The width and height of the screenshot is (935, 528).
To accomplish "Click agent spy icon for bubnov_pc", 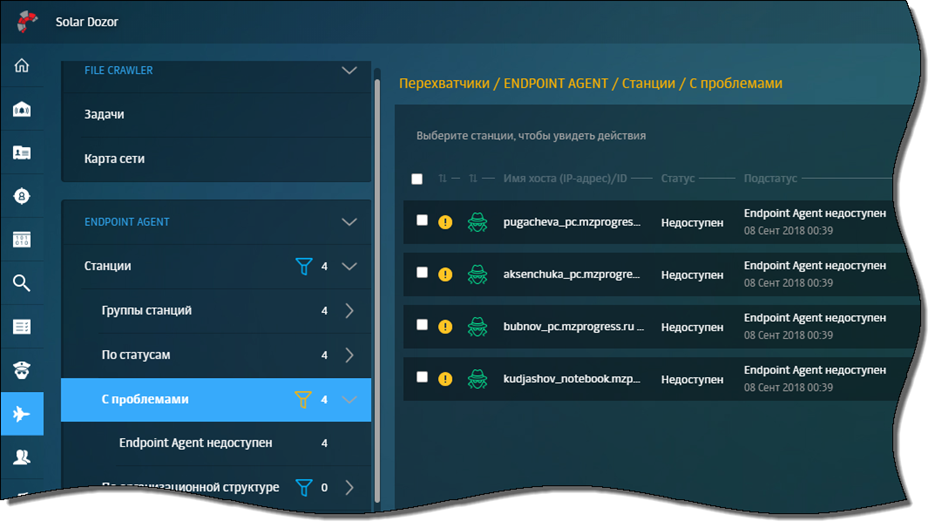I will (477, 326).
